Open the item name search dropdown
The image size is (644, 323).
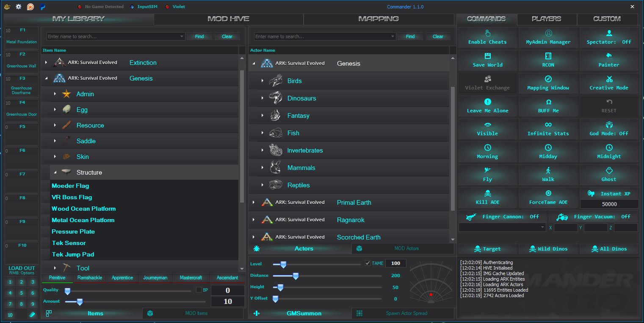[182, 37]
